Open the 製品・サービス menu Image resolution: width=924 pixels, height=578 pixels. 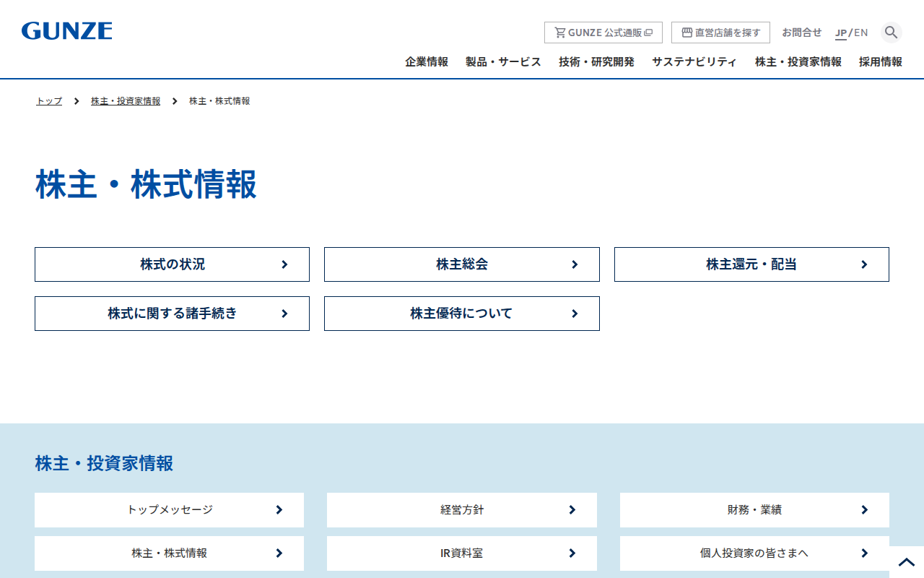point(503,62)
